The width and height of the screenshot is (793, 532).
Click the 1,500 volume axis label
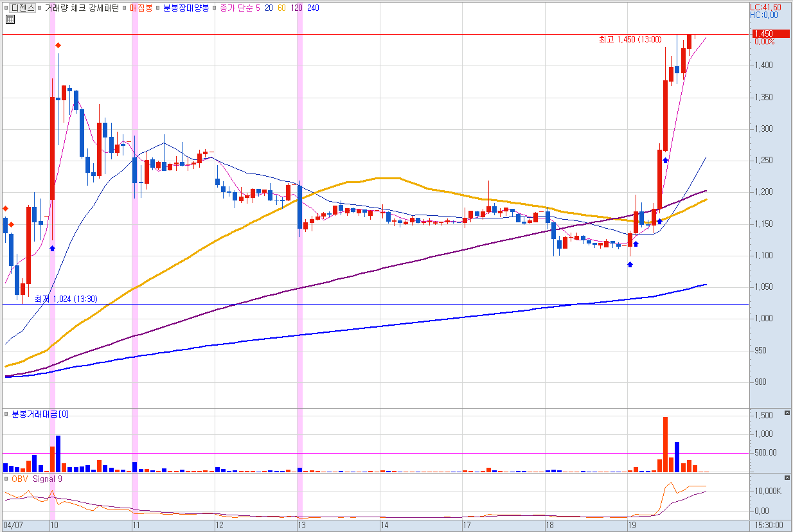click(763, 416)
